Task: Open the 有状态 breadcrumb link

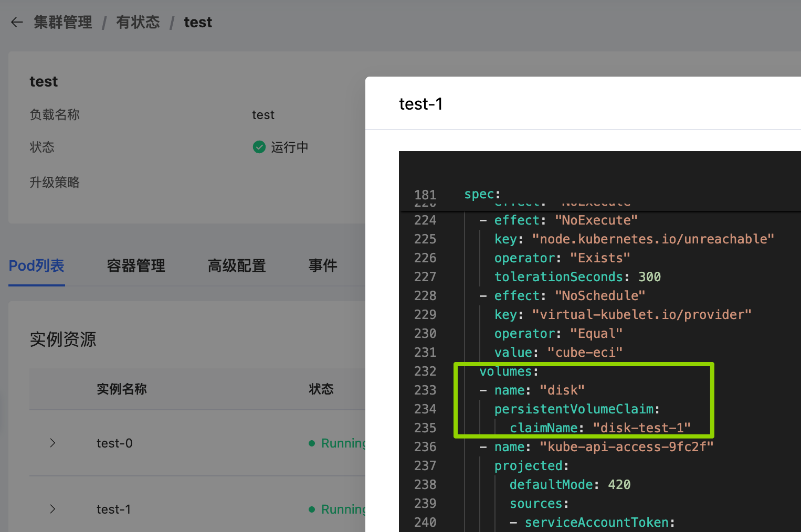Action: [138, 22]
